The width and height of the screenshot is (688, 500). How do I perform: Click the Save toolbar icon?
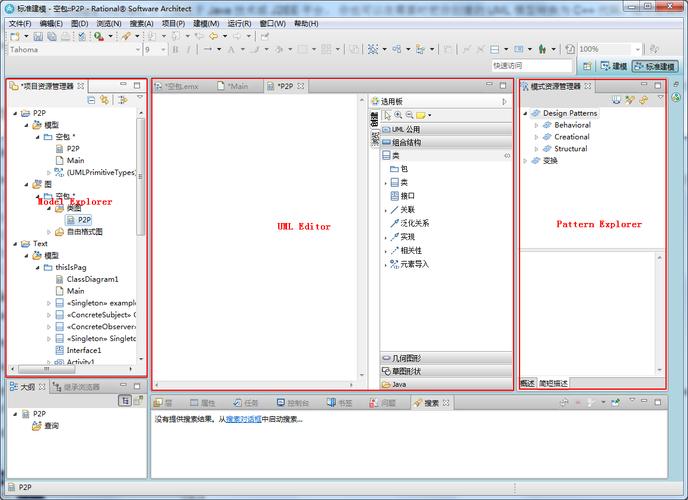[x=38, y=36]
